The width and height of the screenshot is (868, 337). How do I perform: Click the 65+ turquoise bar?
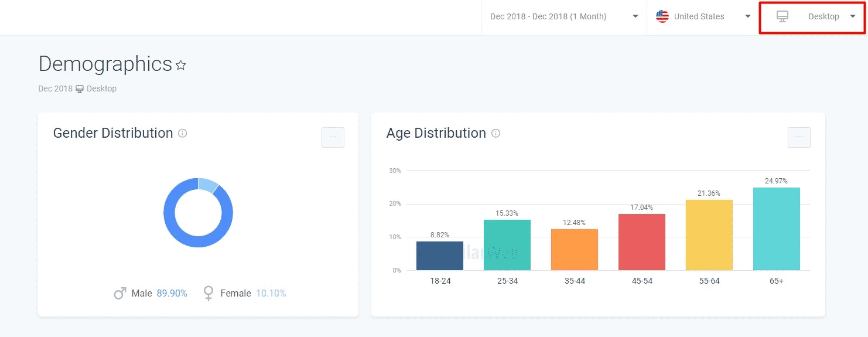pyautogui.click(x=777, y=229)
